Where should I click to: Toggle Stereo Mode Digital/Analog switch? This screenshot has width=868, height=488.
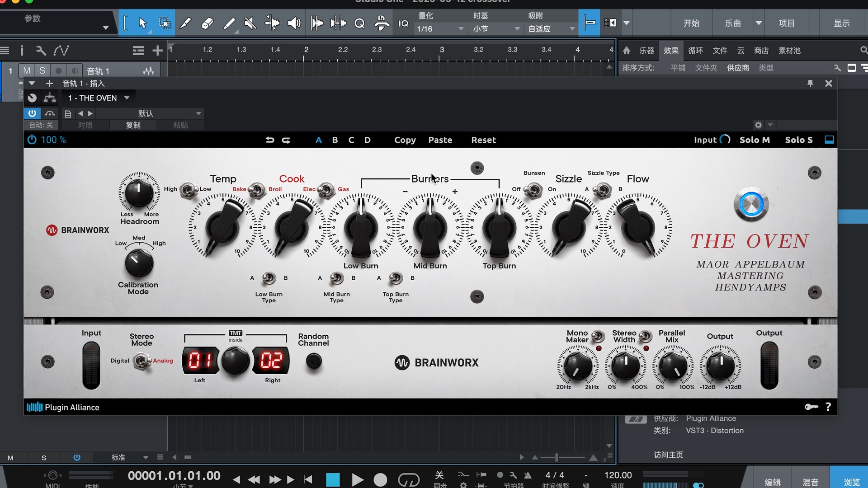142,361
